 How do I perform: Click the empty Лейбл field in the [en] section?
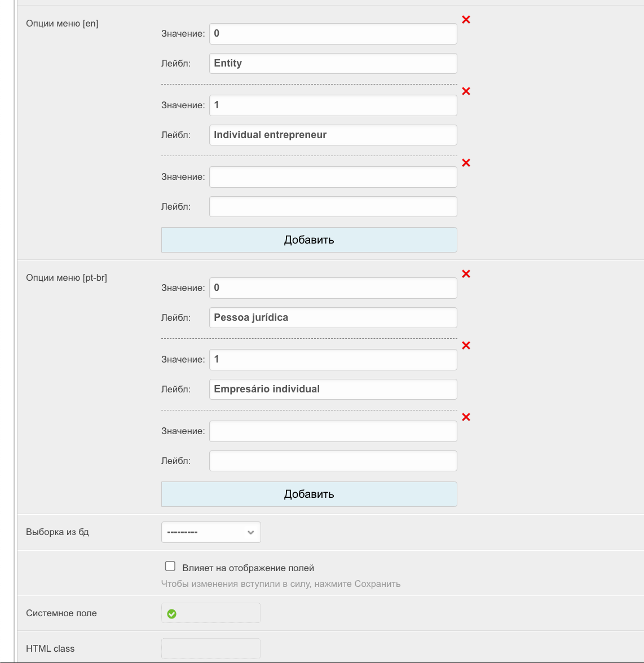[333, 206]
